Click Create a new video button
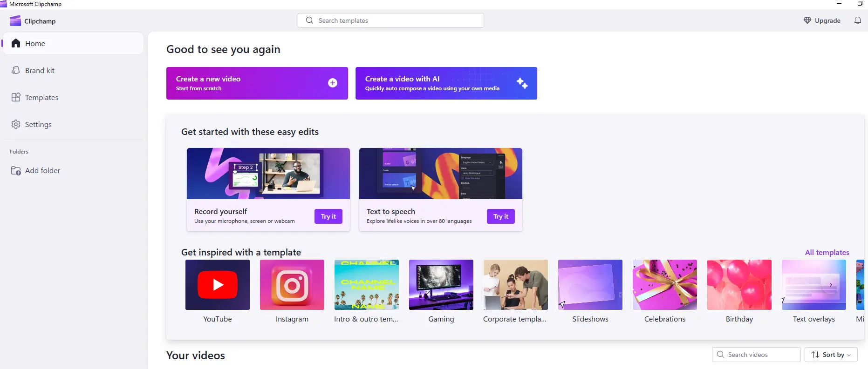Viewport: 868px width, 369px height. pyautogui.click(x=257, y=83)
